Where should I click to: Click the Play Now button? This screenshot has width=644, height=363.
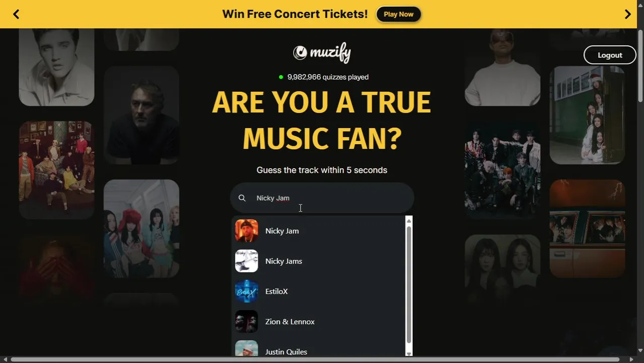tap(399, 14)
